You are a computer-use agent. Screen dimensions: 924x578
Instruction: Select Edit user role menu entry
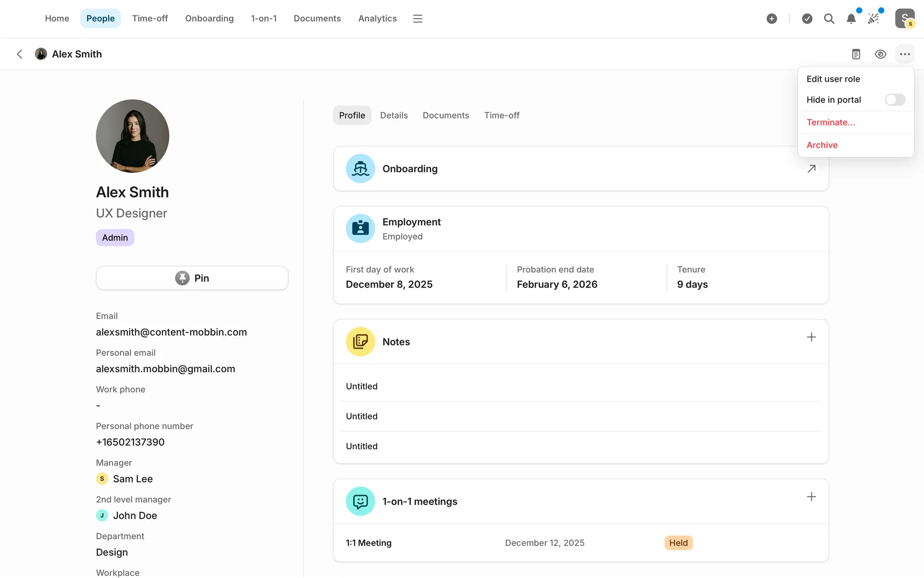[833, 79]
